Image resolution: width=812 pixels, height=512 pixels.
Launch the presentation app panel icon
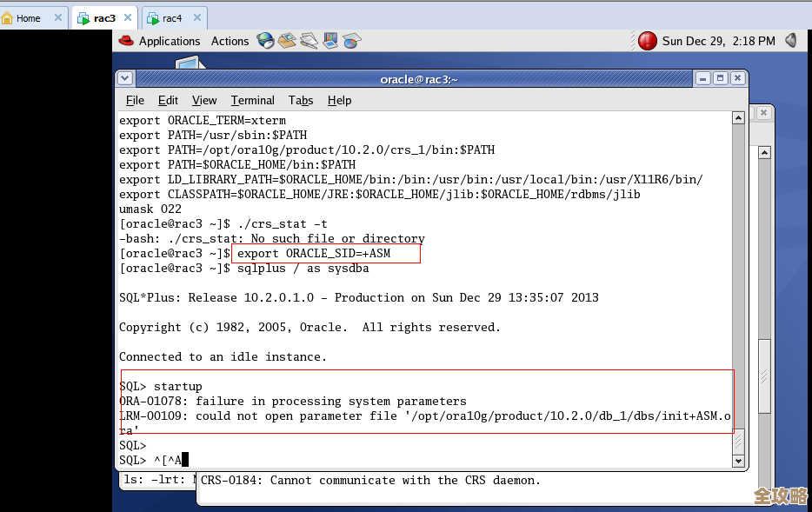(330, 41)
